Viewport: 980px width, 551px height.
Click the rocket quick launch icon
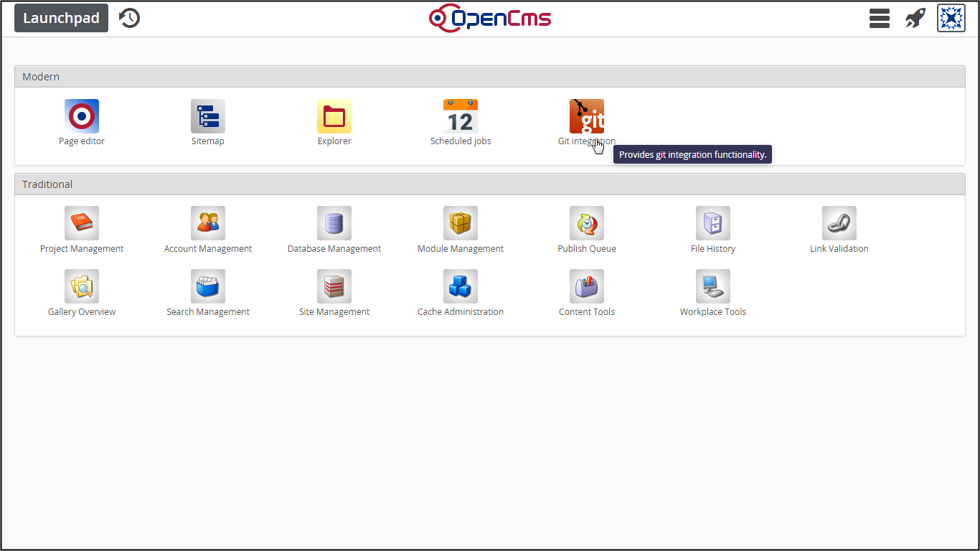click(915, 19)
